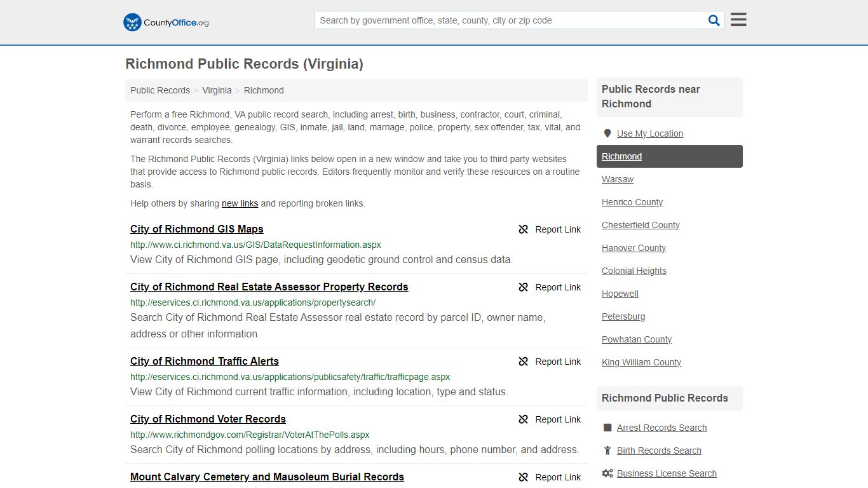868x488 pixels.
Task: Click the search magnifier icon
Action: coord(714,20)
